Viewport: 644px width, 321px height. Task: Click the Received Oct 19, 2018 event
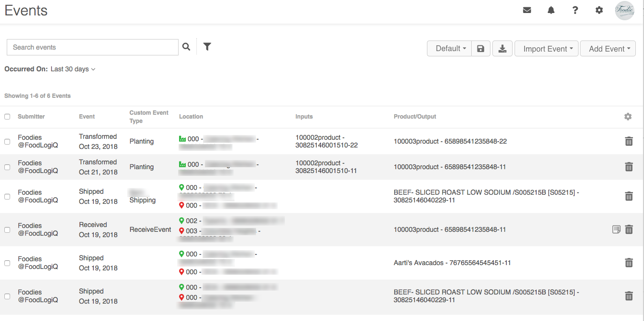(x=98, y=229)
